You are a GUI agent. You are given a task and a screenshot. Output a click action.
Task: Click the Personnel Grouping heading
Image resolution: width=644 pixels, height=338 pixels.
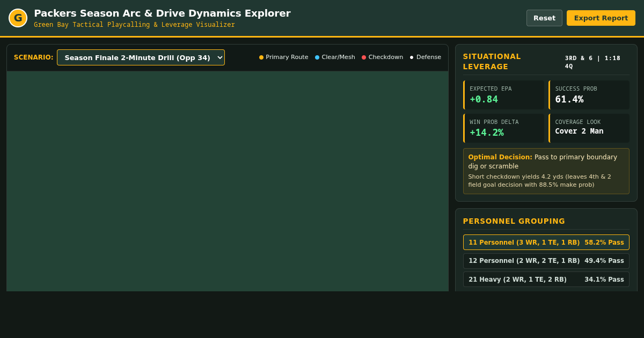point(514,221)
